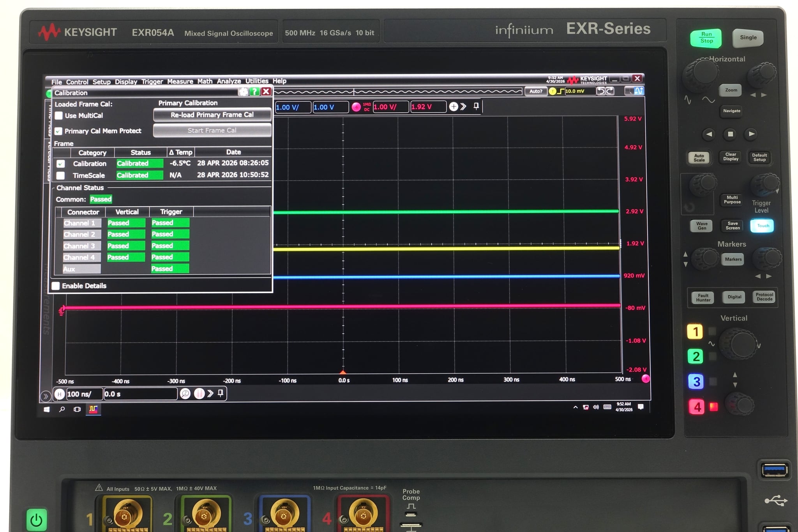Click the volume speaker tray icon
The height and width of the screenshot is (532, 798).
(596, 407)
